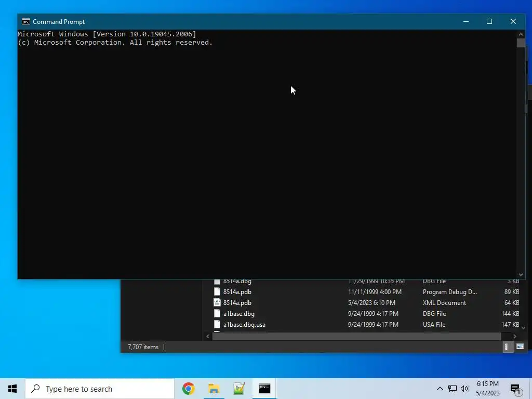The height and width of the screenshot is (399, 532).
Task: Open the volume control tray icon
Action: tap(464, 389)
